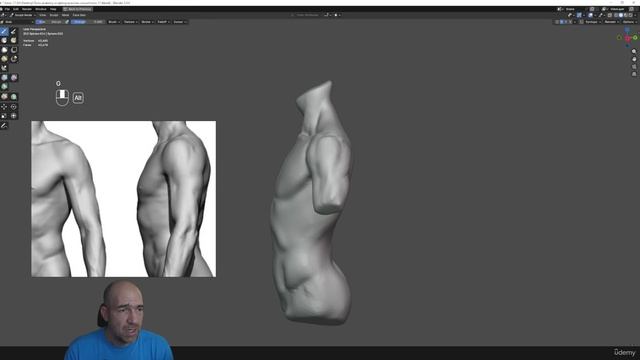Image resolution: width=640 pixels, height=360 pixels.
Task: Open Texture settings dropdown
Action: coord(131,22)
